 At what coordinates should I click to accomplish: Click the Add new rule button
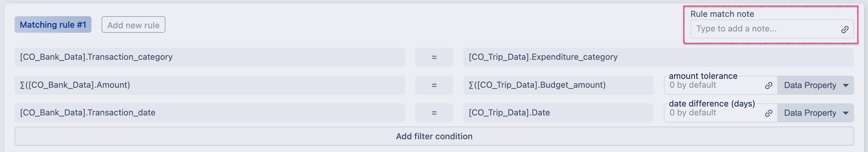point(133,25)
